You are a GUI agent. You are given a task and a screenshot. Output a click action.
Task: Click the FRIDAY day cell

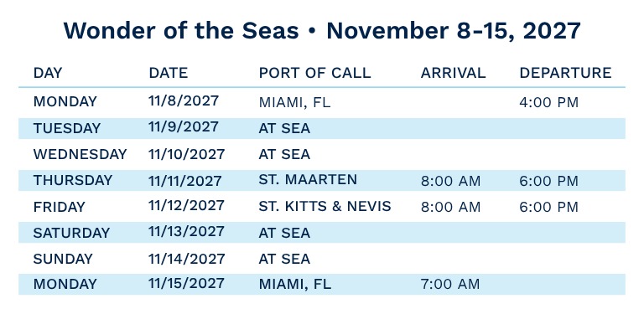pos(60,207)
